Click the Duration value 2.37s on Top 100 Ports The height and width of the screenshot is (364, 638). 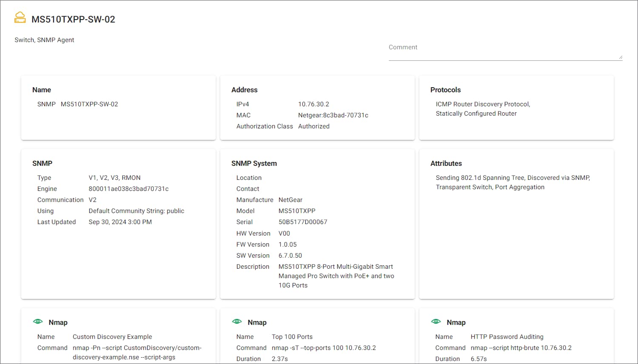pyautogui.click(x=280, y=358)
